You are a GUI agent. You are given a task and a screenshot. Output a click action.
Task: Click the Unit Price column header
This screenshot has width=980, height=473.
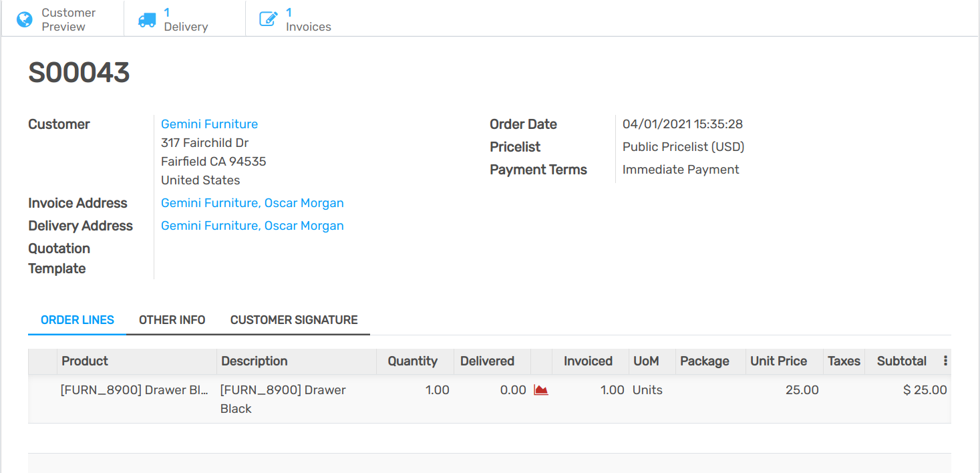(x=778, y=361)
